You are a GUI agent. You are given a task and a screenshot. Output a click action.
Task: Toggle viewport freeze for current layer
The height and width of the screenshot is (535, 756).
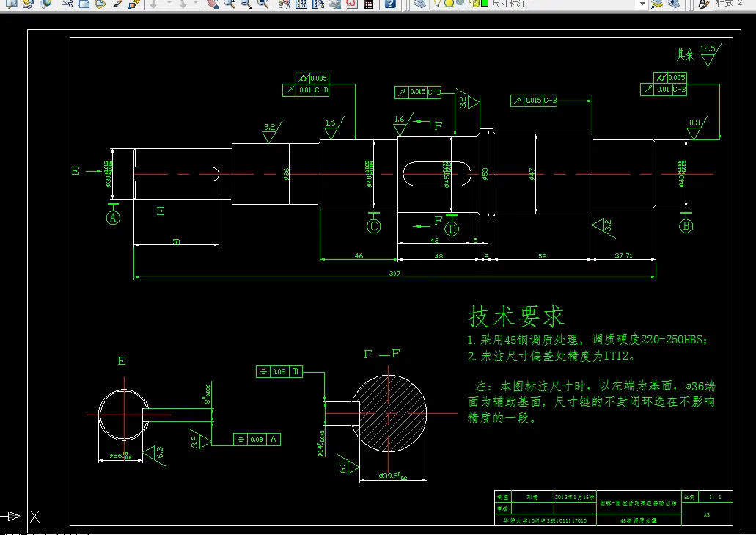(461, 3)
